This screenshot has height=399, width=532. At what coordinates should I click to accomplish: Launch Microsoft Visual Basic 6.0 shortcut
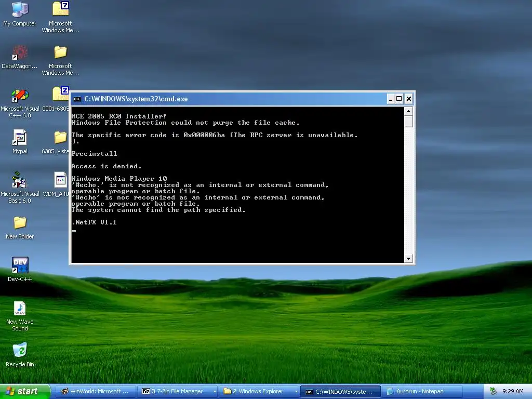[20, 188]
